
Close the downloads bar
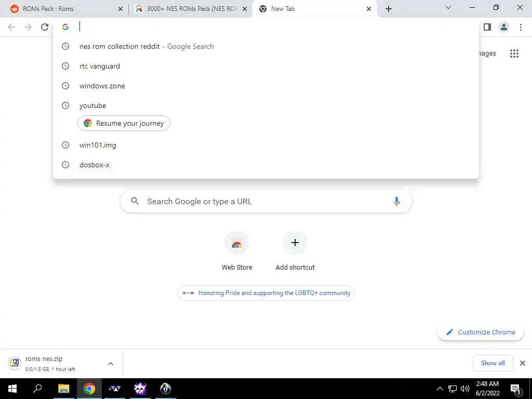click(523, 363)
